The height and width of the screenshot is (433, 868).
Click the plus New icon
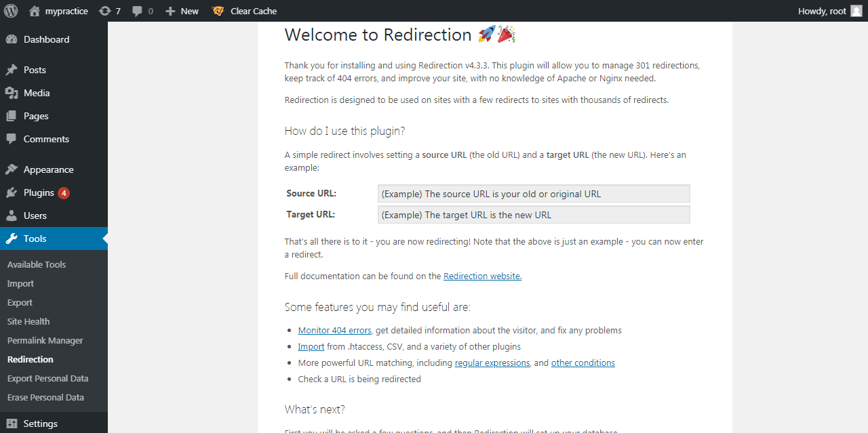[x=170, y=11]
